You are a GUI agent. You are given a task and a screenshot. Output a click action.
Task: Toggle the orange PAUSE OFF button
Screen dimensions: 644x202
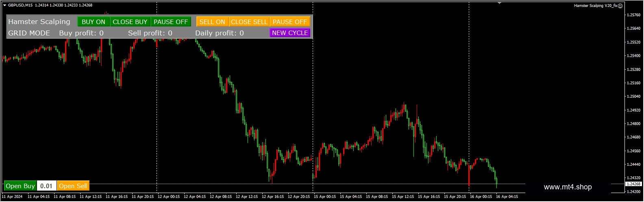[290, 22]
